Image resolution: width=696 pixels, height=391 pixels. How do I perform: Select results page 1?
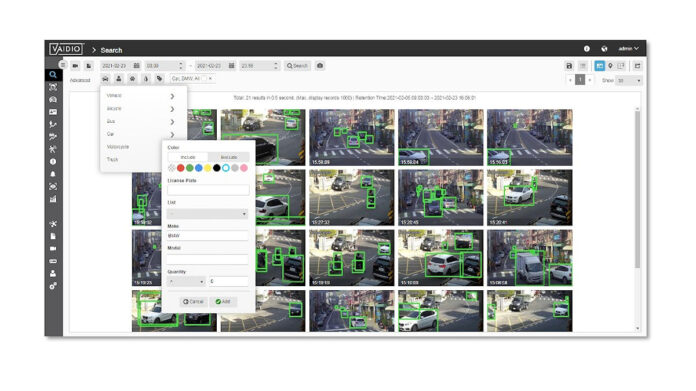click(x=580, y=80)
